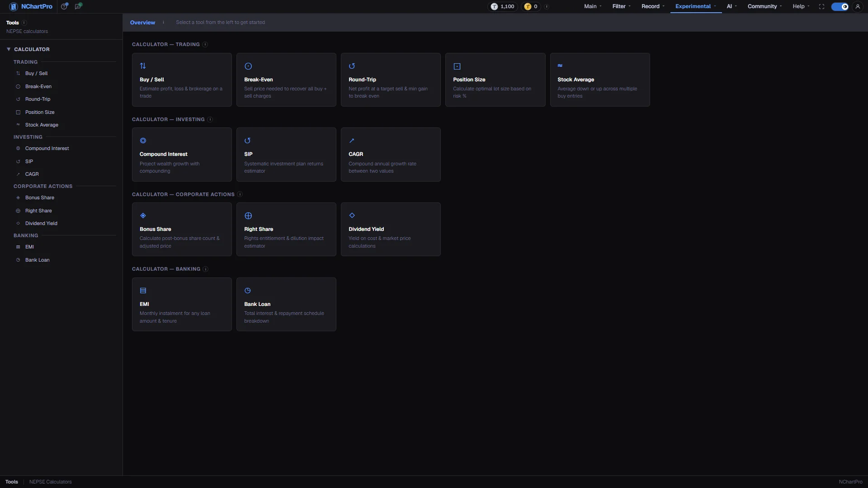Image resolution: width=868 pixels, height=488 pixels.
Task: Select Dividend Yield in sidebar
Action: tap(61, 223)
